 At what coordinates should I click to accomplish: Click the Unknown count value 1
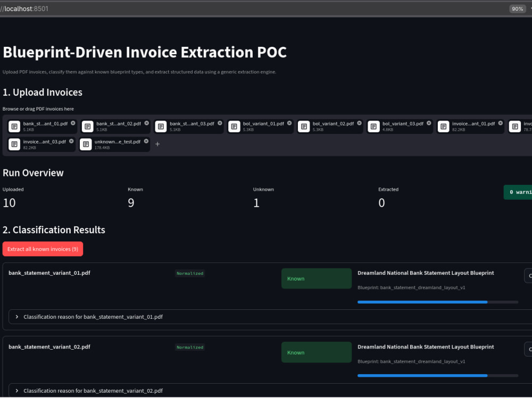coord(256,203)
